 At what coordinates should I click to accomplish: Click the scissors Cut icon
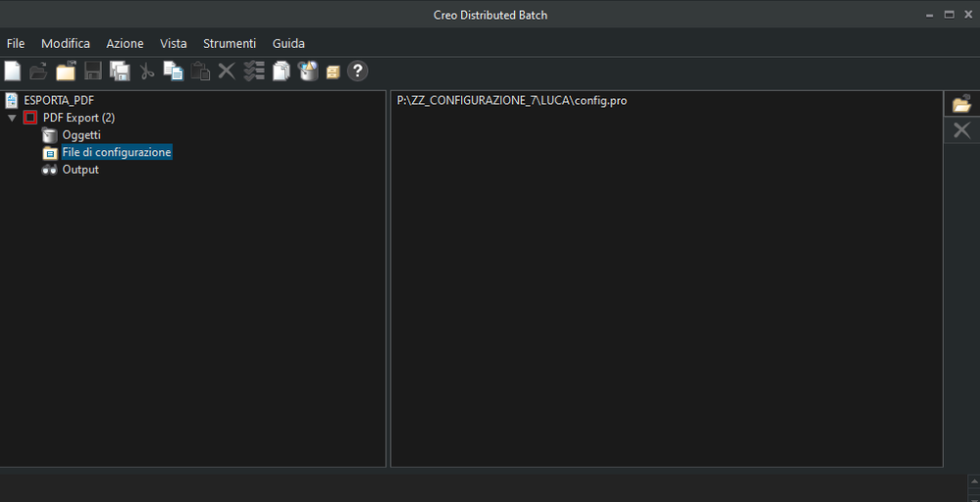tap(147, 72)
